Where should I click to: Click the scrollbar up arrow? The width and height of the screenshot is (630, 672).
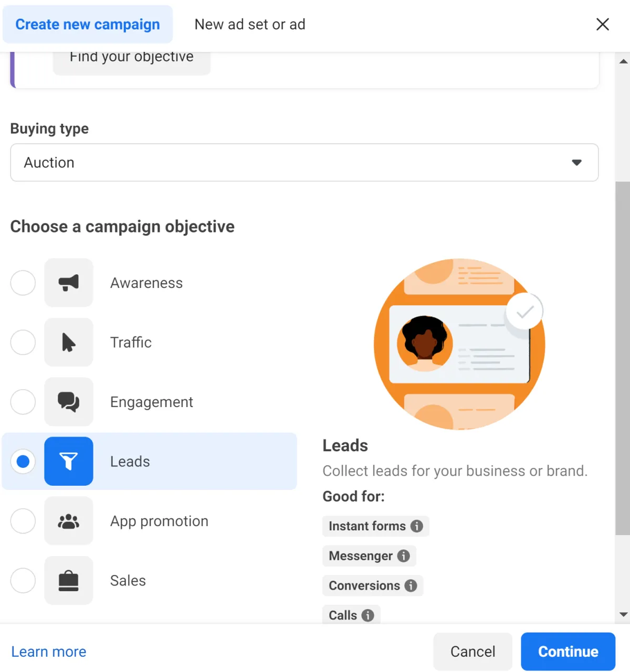623,61
